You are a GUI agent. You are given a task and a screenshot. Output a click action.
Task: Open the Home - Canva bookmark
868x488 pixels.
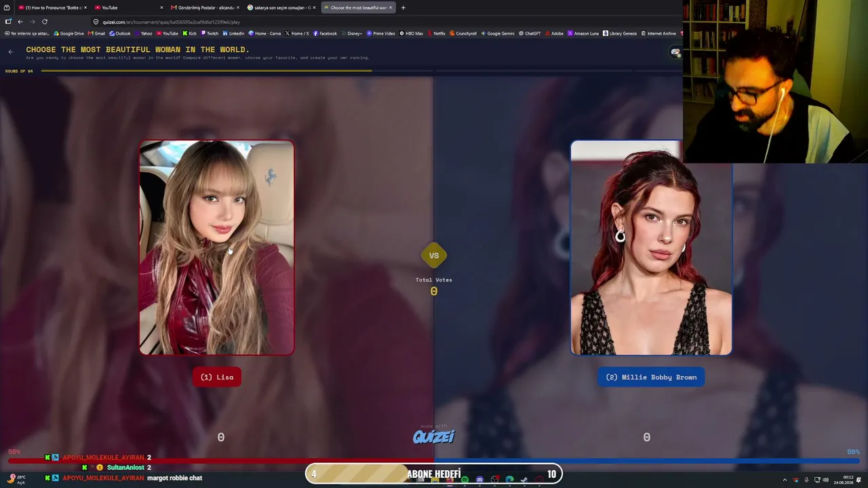click(265, 33)
